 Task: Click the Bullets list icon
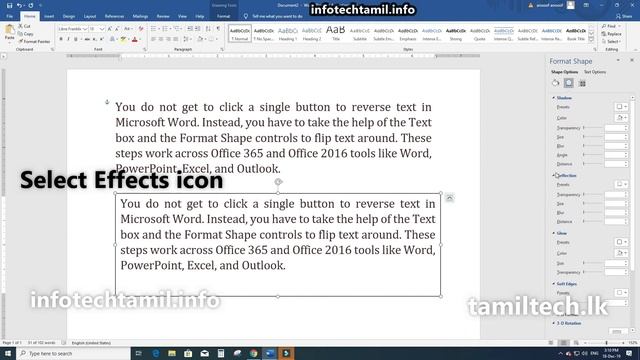[x=154, y=29]
